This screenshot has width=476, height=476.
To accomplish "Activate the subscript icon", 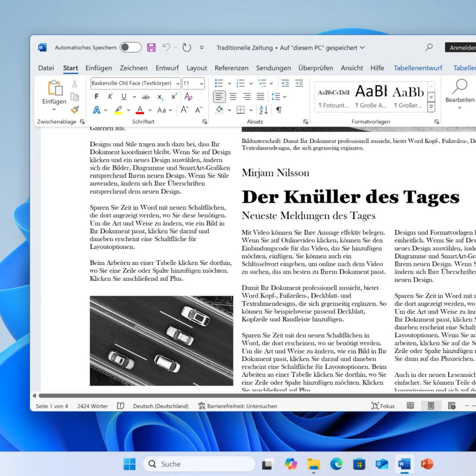I will [160, 96].
